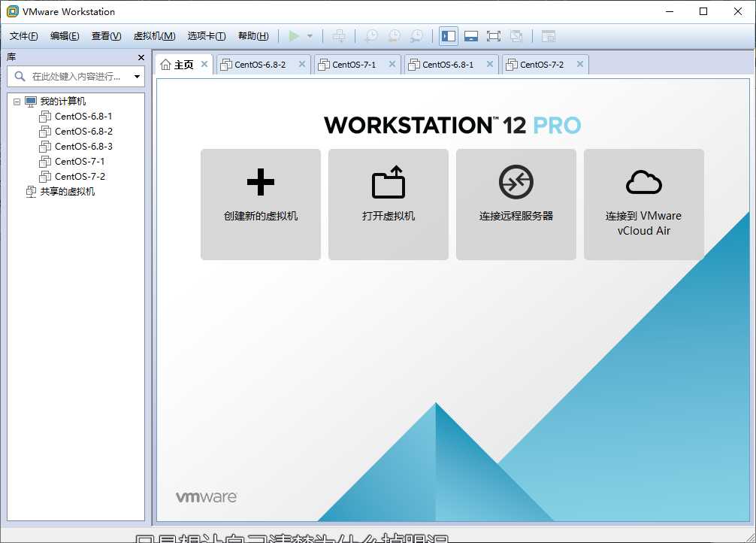Click the library search input field

tap(76, 76)
